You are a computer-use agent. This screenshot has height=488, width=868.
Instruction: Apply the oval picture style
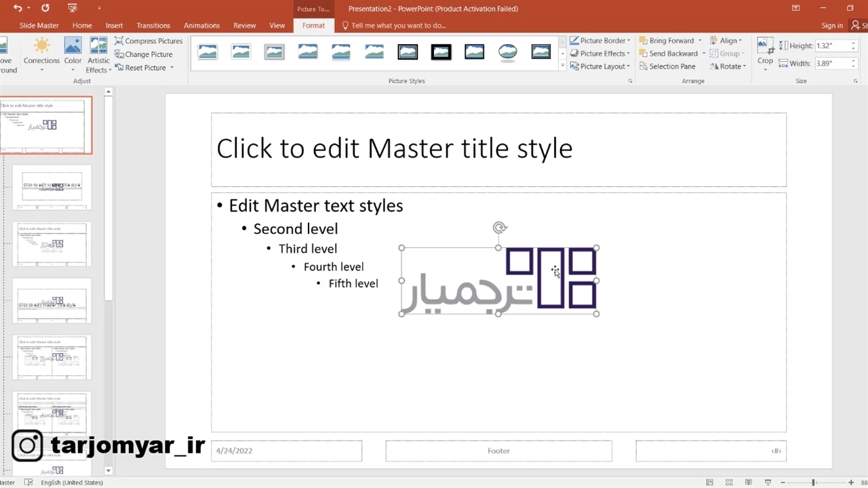[507, 52]
